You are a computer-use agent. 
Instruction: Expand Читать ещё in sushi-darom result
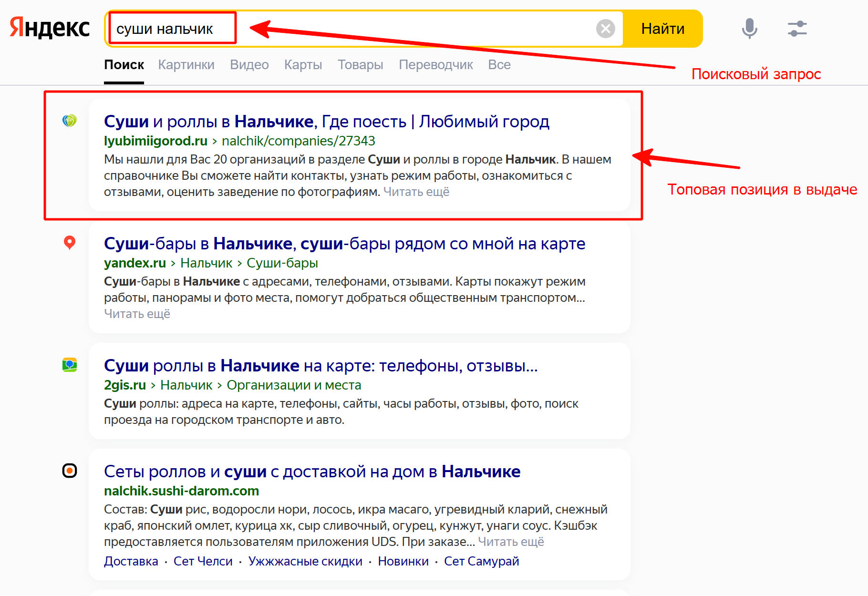pyautogui.click(x=511, y=542)
